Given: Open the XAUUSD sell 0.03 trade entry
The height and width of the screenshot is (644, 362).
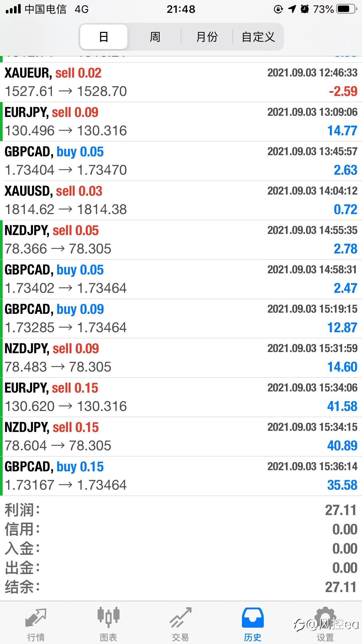Looking at the screenshot, I should pos(181,200).
